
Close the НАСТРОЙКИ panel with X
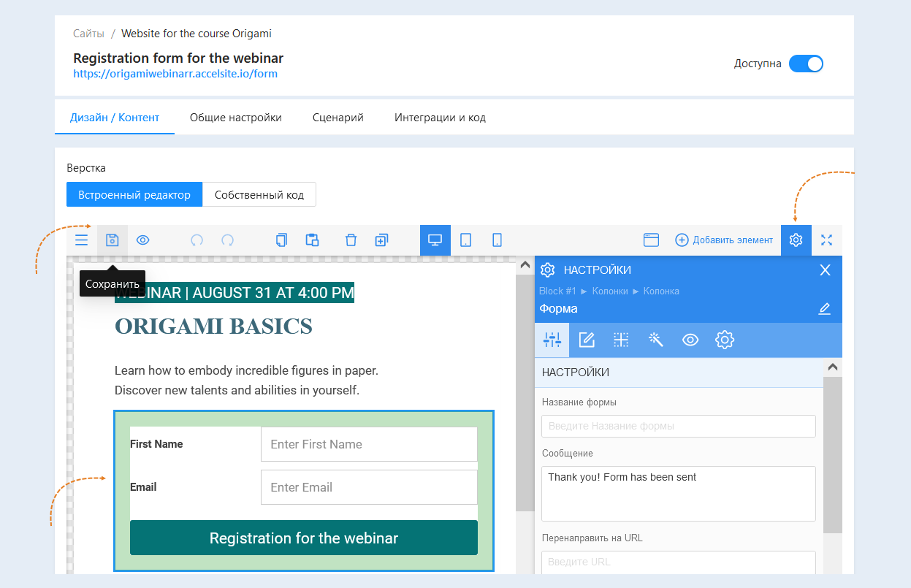pos(826,270)
